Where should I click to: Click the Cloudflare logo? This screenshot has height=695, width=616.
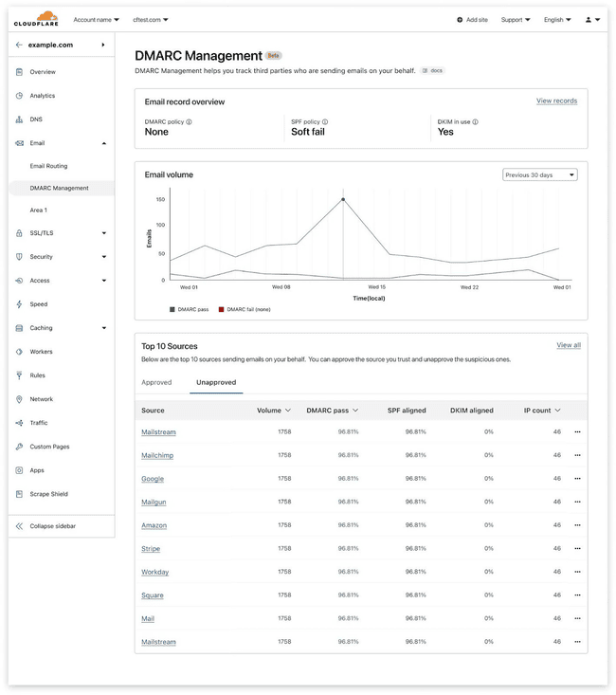click(x=37, y=18)
